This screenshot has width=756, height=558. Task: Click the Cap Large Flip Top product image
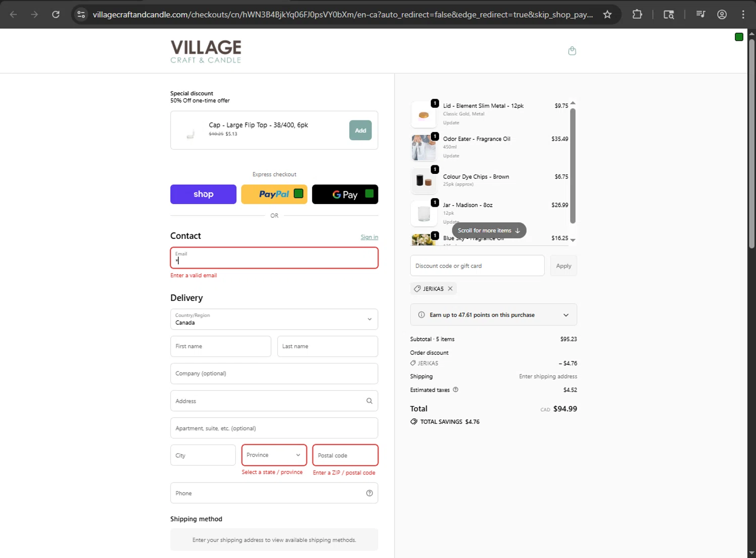coord(190,131)
